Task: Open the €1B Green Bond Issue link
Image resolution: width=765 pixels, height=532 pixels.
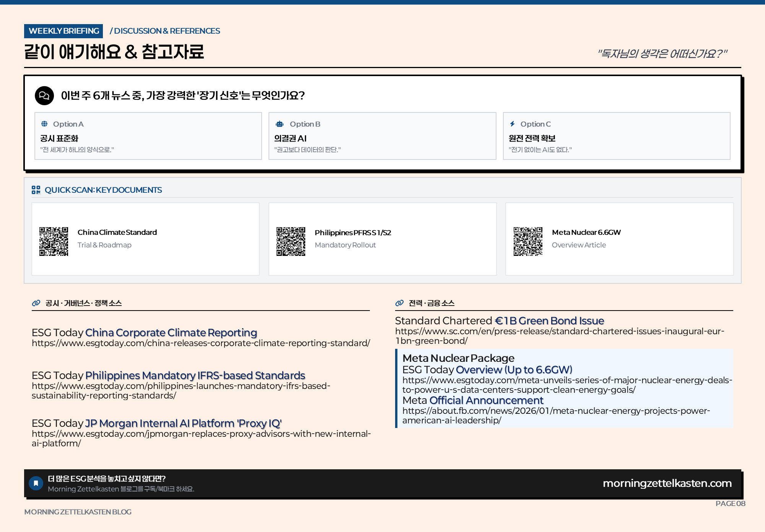Action: [549, 321]
